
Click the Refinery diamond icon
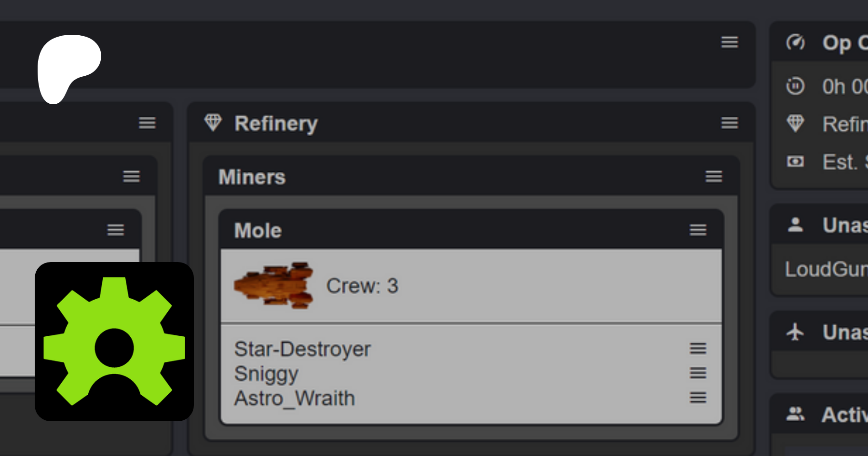pos(213,123)
